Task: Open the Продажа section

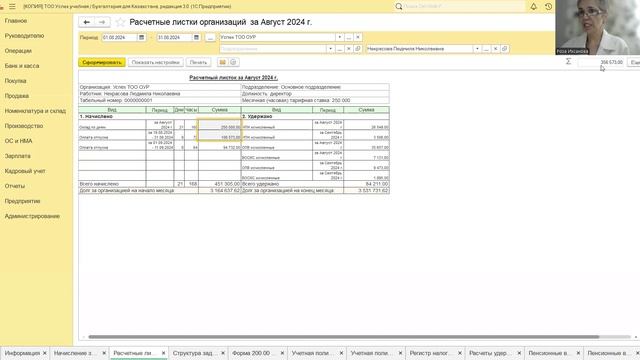Action: 17,96
